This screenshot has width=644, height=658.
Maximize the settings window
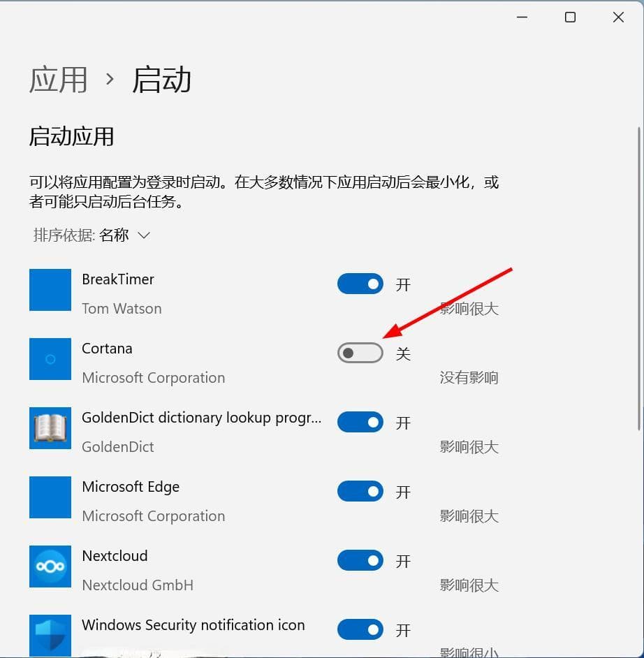coord(570,17)
